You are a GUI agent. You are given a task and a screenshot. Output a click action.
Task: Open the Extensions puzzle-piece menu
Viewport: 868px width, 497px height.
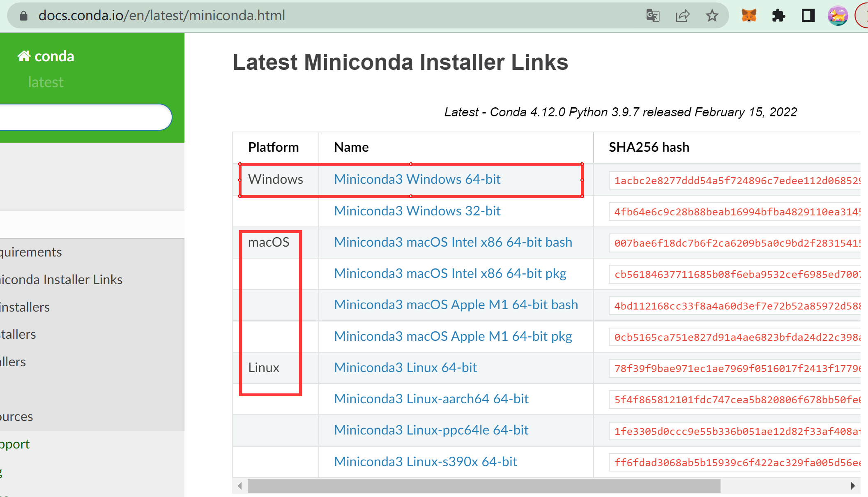click(x=778, y=16)
